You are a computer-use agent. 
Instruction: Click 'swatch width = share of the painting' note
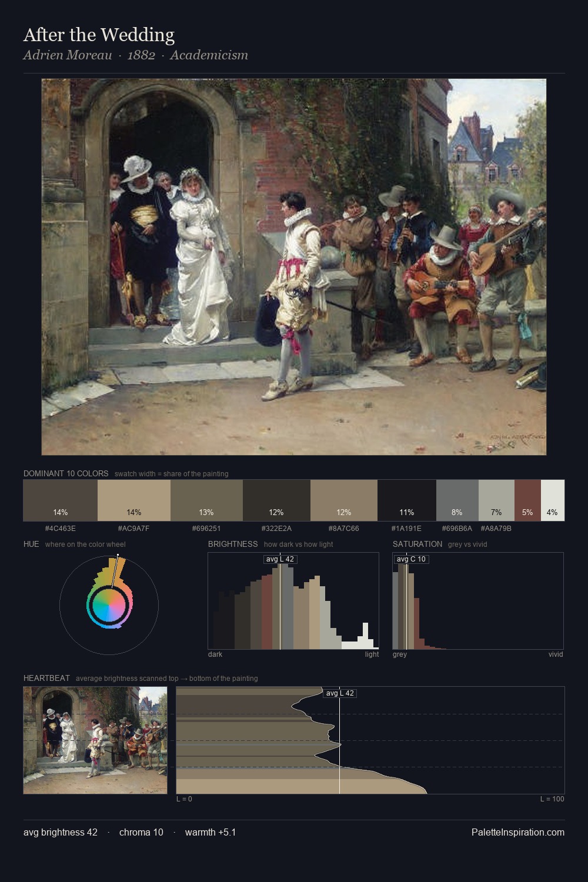[x=172, y=474]
